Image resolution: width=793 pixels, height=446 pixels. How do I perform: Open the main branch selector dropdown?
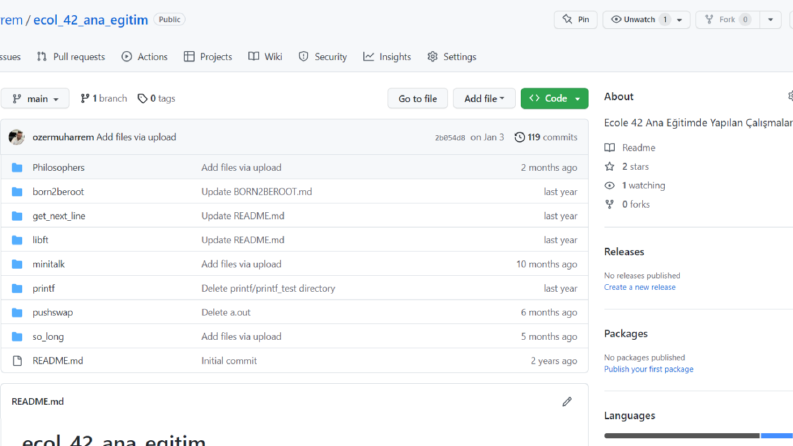35,99
